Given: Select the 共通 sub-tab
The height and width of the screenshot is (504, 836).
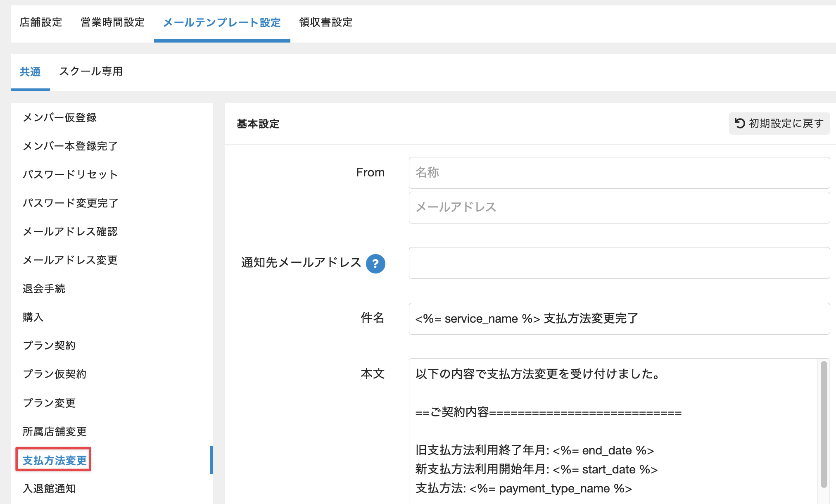Looking at the screenshot, I should tap(30, 72).
